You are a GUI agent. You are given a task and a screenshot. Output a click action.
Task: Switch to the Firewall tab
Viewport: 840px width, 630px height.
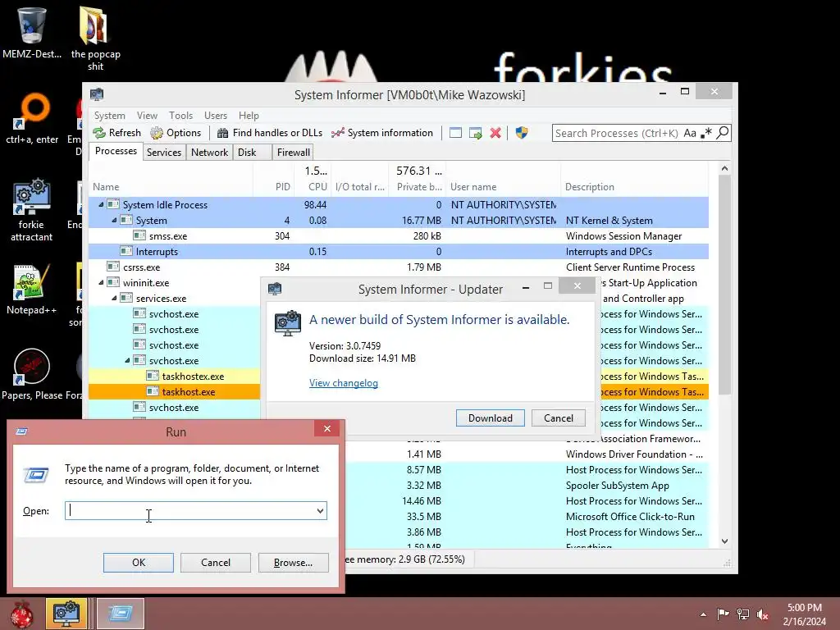[x=293, y=153]
